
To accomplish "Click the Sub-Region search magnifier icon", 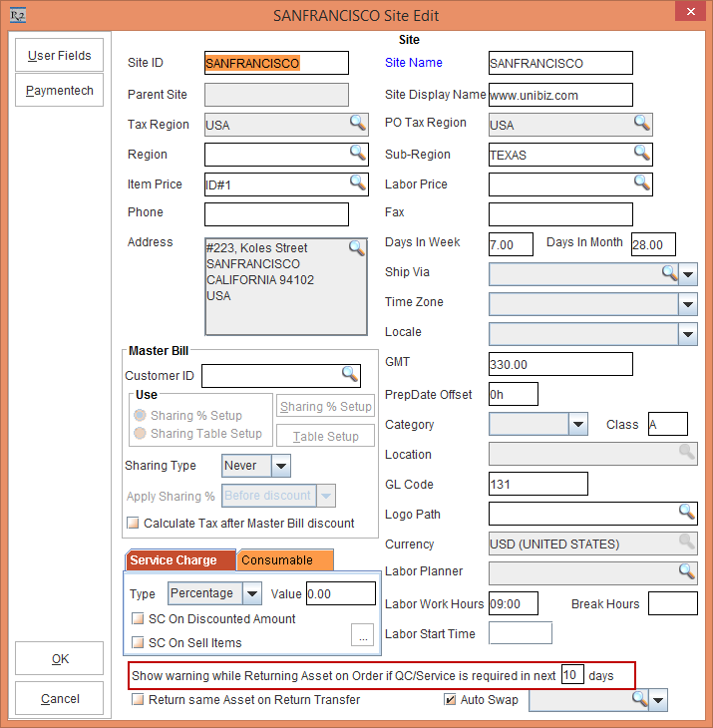I will click(x=641, y=154).
